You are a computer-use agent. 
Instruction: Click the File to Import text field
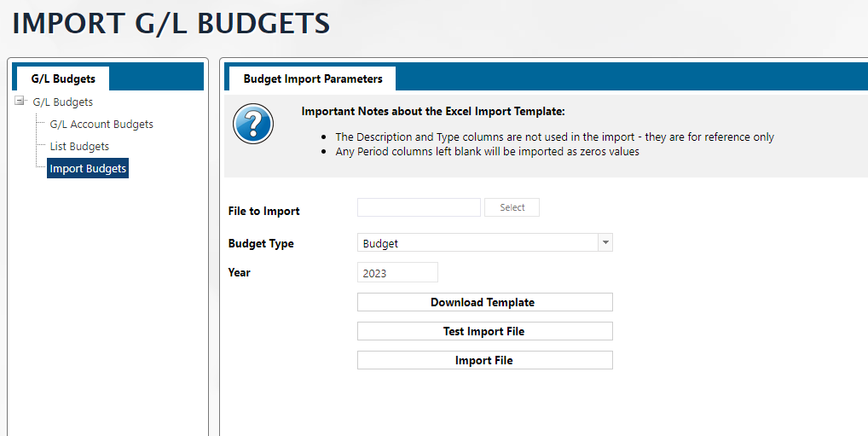coord(419,207)
